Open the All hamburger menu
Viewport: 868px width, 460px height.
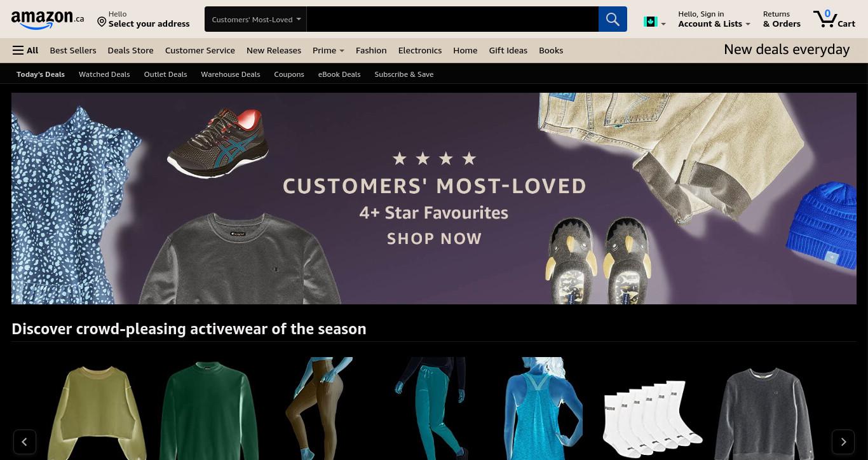pos(25,50)
